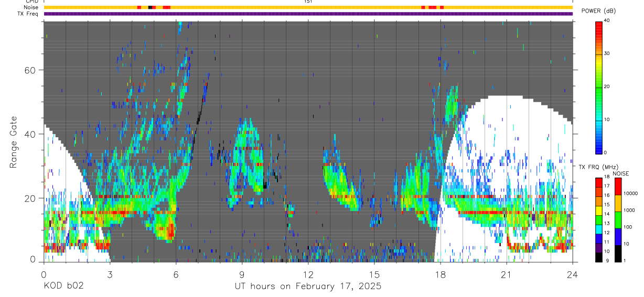Click the yellow Noise strip

pos(308,7)
